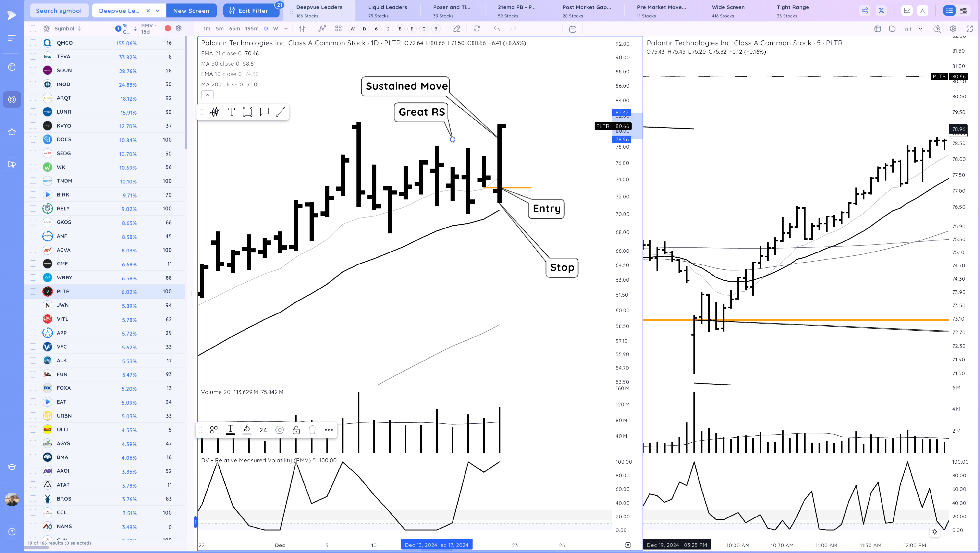Switch to the Wide Screen tab

click(x=729, y=11)
